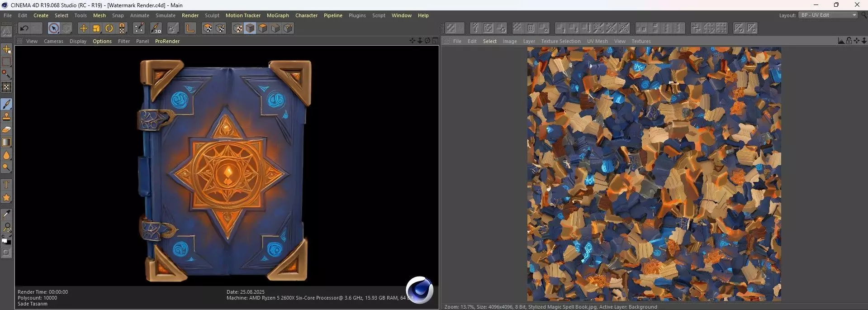Image resolution: width=868 pixels, height=310 pixels.
Task: Toggle the UV points checkered cube icon
Action: click(x=220, y=28)
